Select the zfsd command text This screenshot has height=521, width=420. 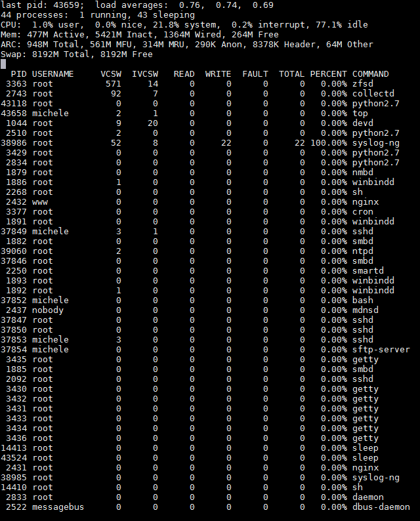click(x=362, y=84)
